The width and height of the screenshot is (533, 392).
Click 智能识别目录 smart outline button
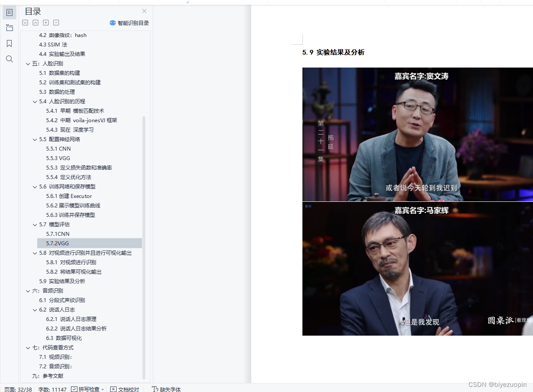[129, 23]
